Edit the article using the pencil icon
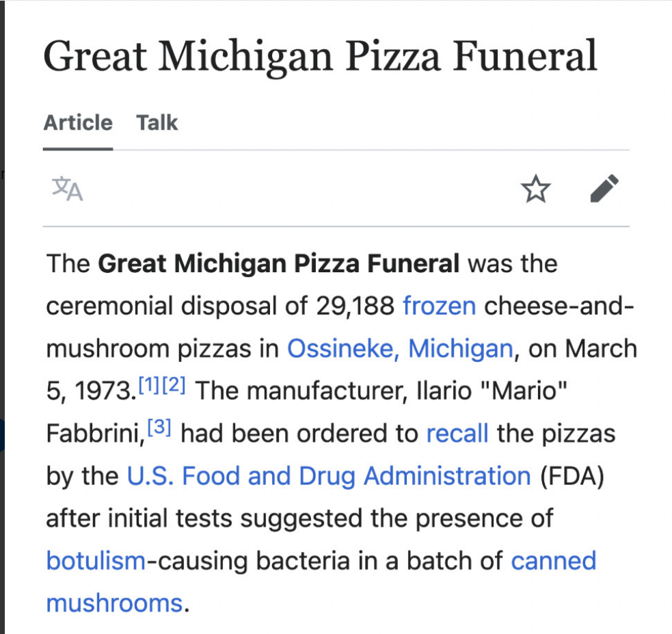The width and height of the screenshot is (672, 634). 604,188
